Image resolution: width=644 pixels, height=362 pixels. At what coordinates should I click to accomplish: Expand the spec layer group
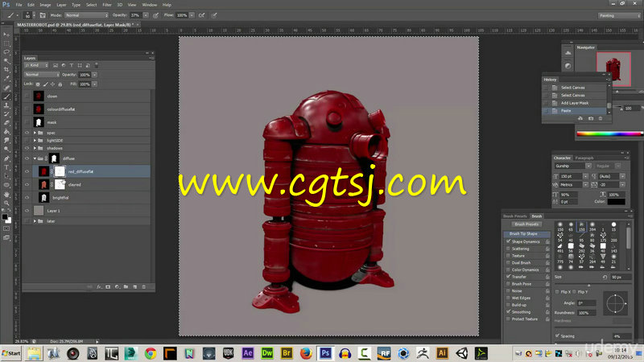pyautogui.click(x=35, y=133)
